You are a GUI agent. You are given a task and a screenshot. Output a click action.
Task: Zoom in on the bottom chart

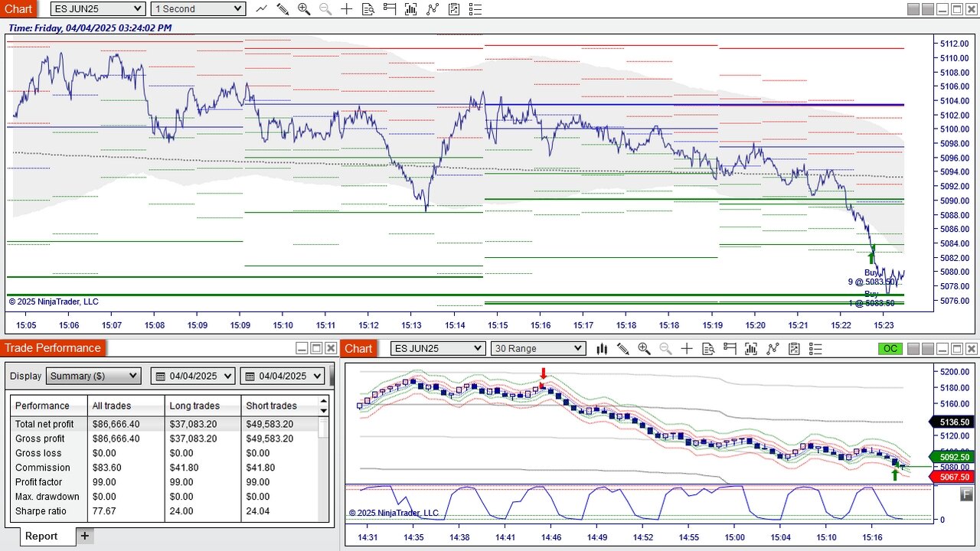point(644,348)
